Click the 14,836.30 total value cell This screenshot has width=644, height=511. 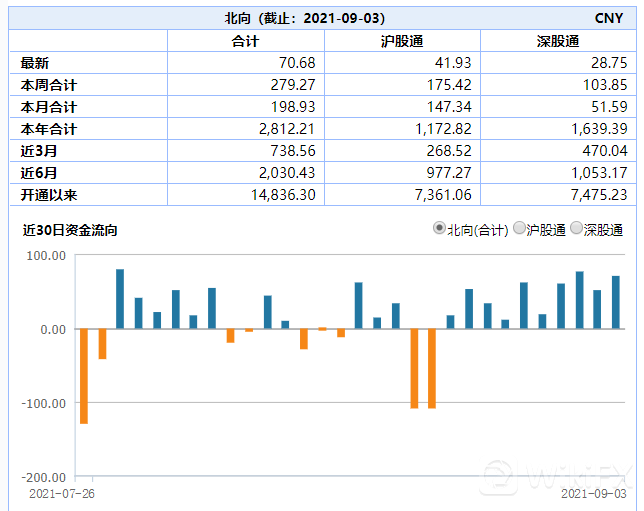coord(286,195)
